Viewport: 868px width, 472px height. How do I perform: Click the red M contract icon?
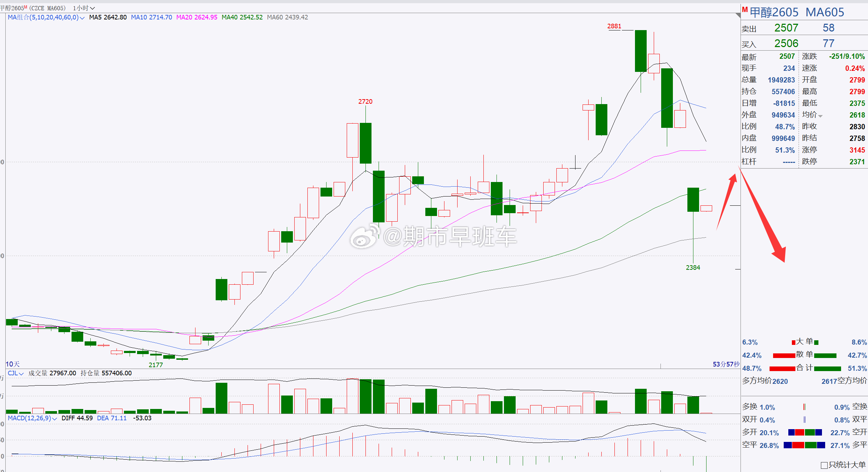[745, 10]
